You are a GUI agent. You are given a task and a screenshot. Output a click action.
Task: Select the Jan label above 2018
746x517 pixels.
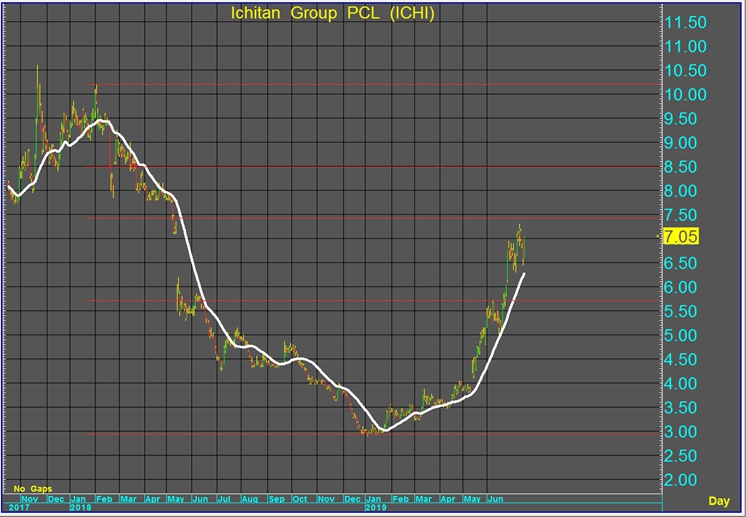tap(78, 499)
